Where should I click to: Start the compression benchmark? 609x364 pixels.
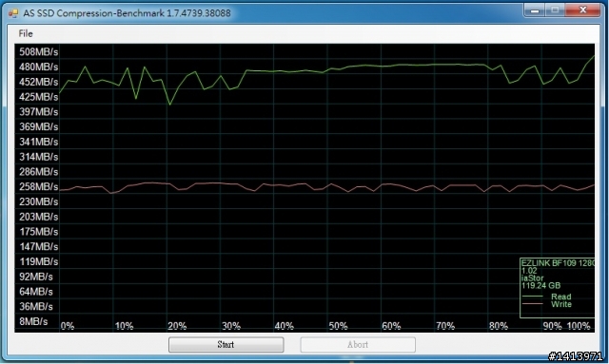(226, 345)
